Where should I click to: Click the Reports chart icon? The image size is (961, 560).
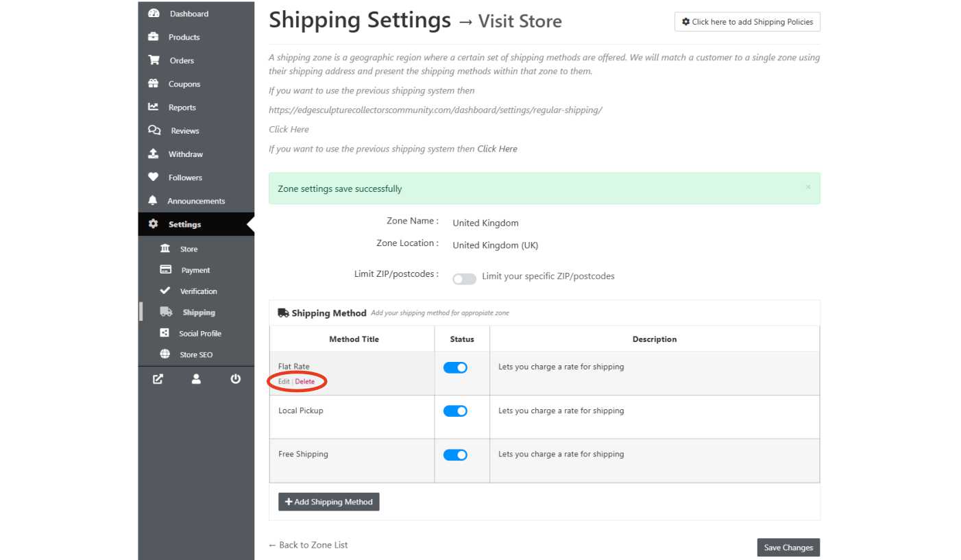(x=154, y=107)
